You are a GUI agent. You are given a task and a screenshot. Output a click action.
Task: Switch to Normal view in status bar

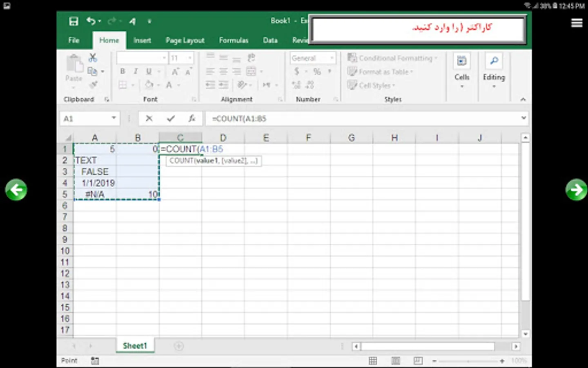pos(373,361)
